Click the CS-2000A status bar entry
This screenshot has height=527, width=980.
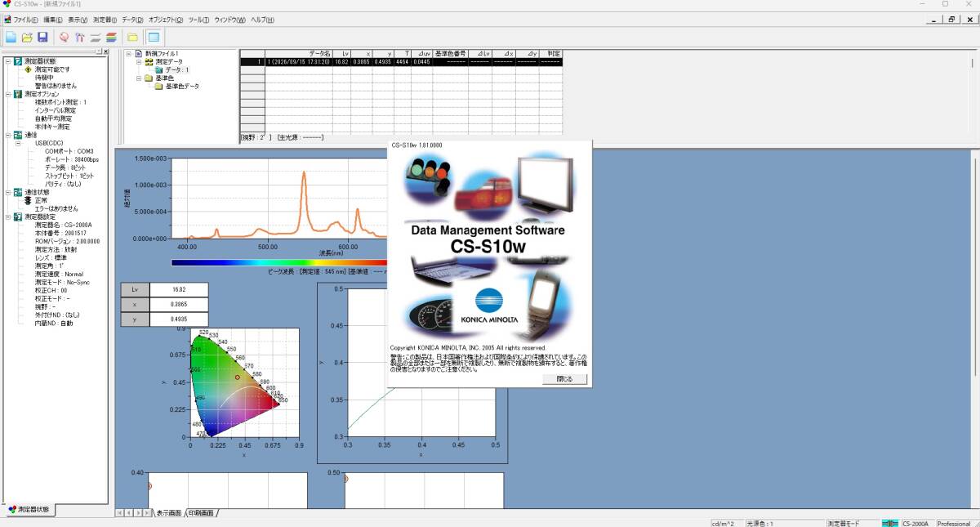917,523
